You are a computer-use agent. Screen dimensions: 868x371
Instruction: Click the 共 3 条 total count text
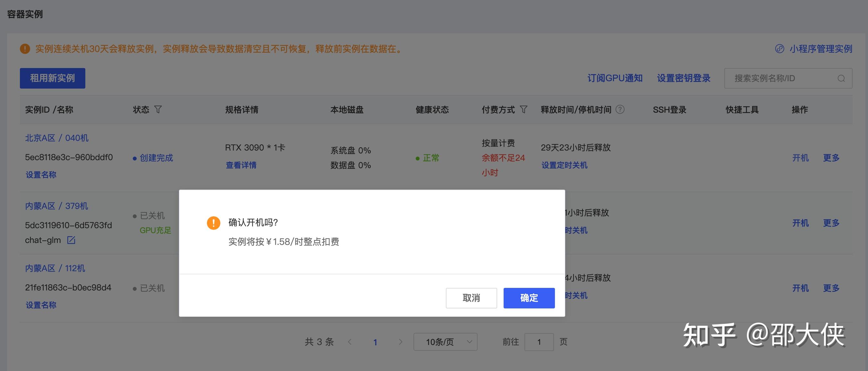click(x=319, y=342)
